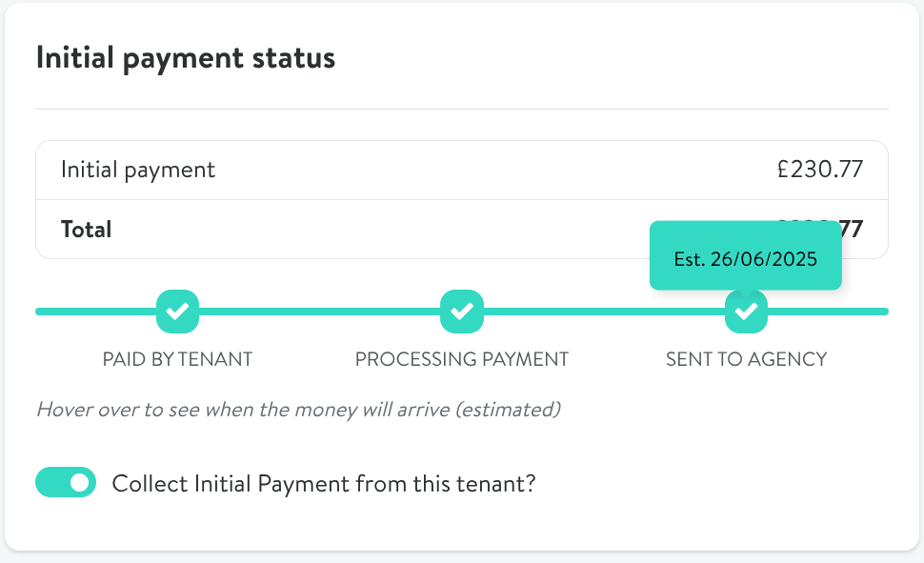Select the checkmark under the estimated date tooltip
This screenshot has height=563, width=924.
coord(746,312)
